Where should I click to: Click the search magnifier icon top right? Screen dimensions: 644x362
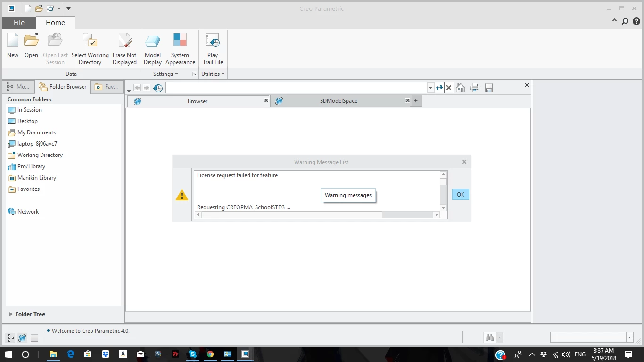(625, 21)
